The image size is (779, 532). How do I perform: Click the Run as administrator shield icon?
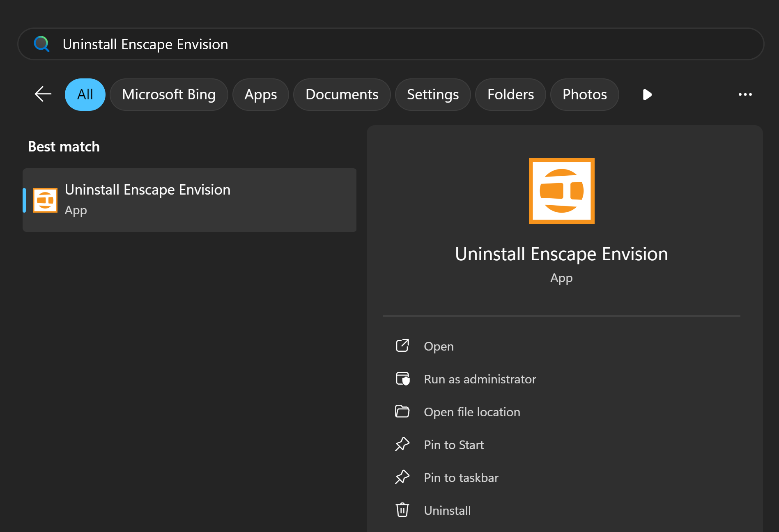[402, 378]
